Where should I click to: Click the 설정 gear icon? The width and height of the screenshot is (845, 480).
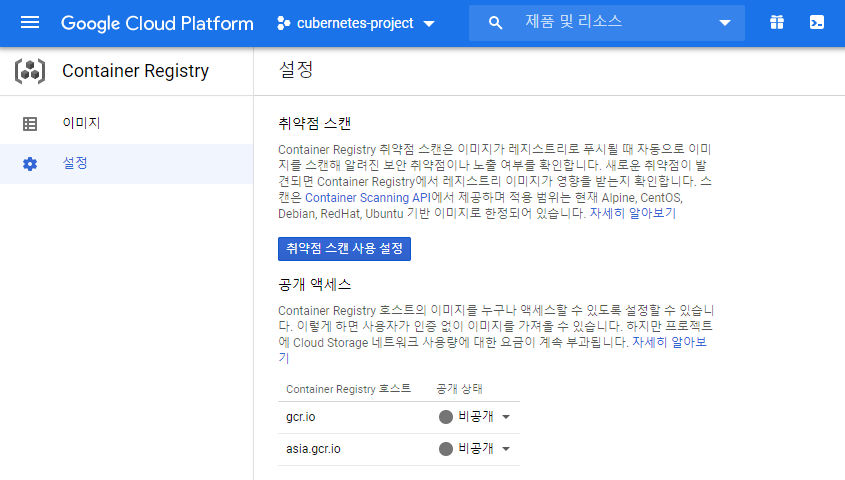tap(30, 164)
